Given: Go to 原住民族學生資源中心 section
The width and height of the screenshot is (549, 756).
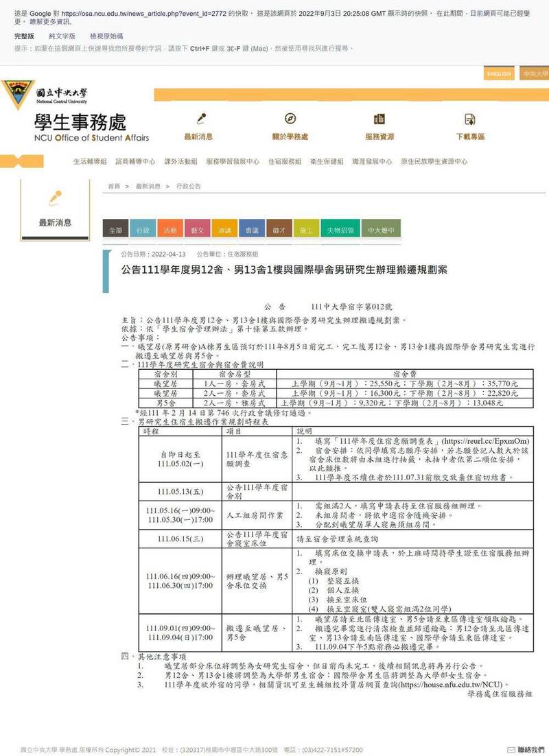Looking at the screenshot, I should (x=434, y=161).
